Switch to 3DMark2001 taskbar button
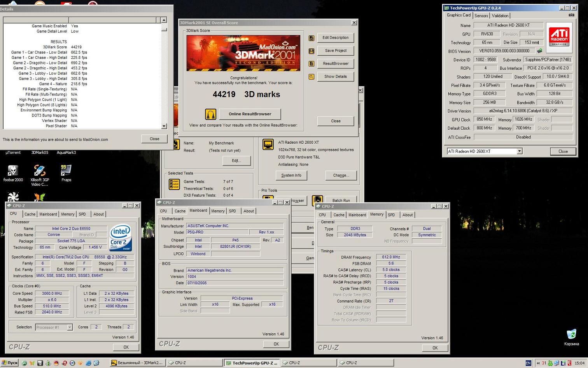 (x=137, y=363)
